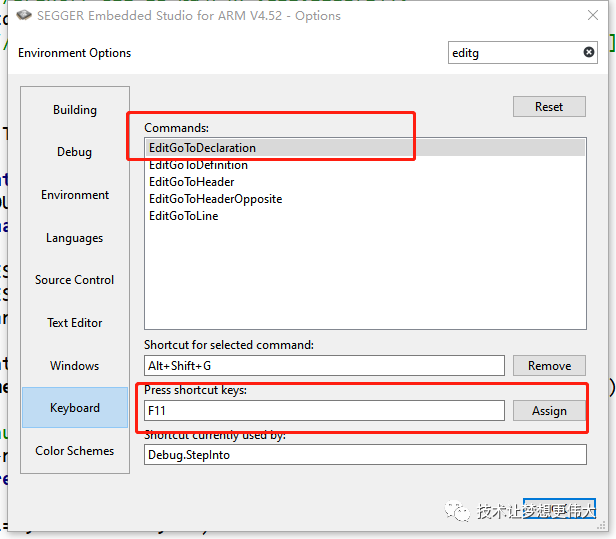Open the Environment options category
The height and width of the screenshot is (539, 616).
pos(75,195)
